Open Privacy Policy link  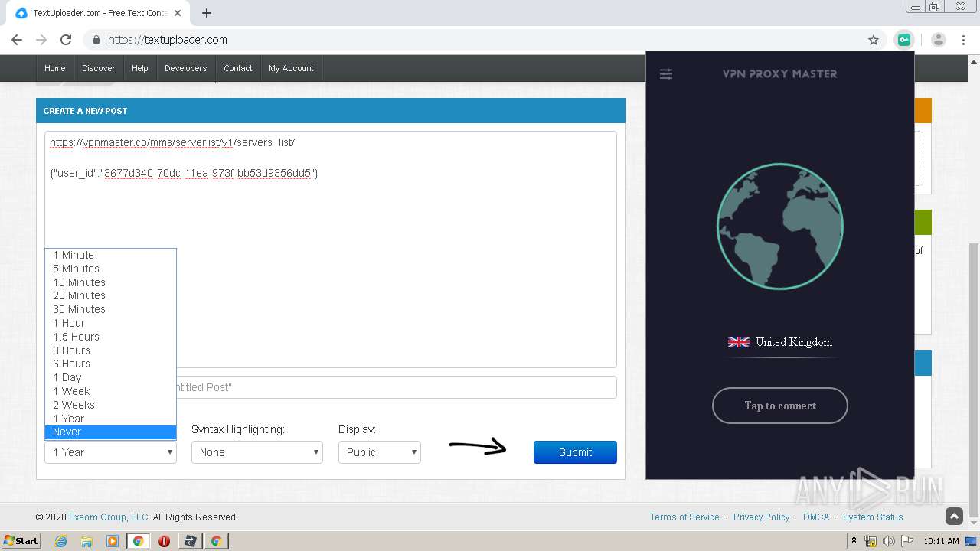point(761,517)
